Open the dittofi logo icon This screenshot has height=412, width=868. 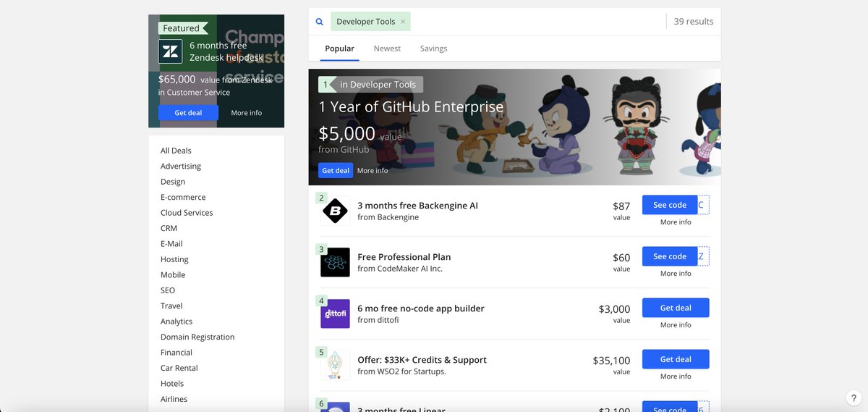click(335, 314)
